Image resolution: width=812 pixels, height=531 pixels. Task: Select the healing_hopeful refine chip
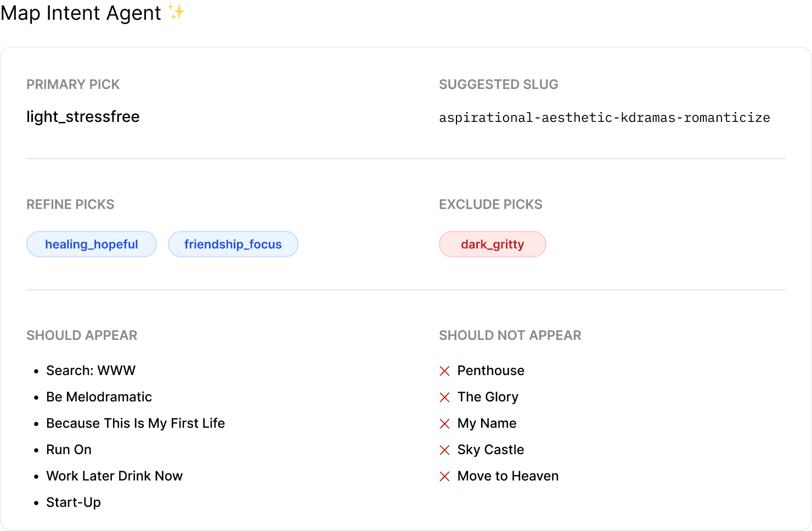[x=92, y=244]
